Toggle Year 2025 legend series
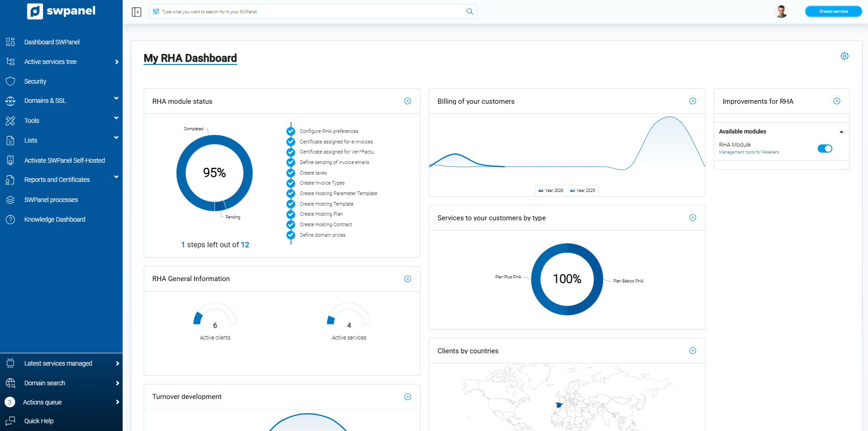Screen dimensions: 868x431 click(x=582, y=191)
